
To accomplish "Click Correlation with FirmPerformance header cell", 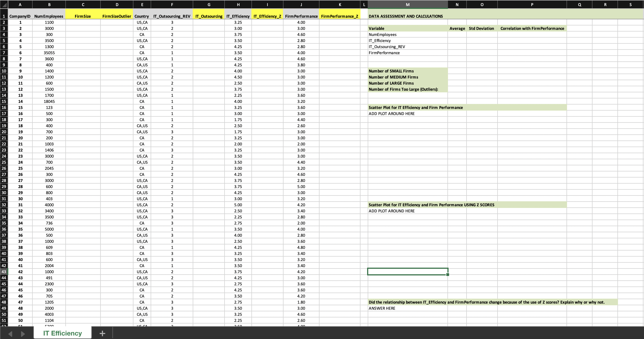I will tap(532, 28).
